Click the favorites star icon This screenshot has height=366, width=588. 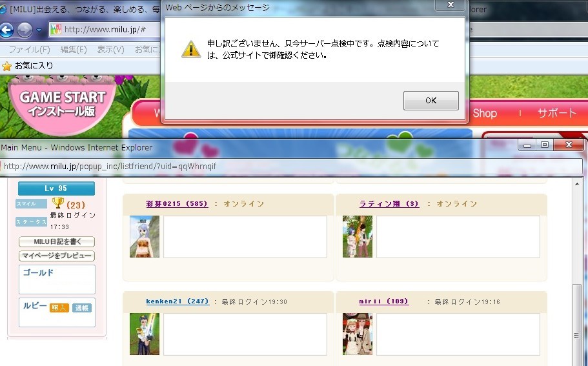pyautogui.click(x=7, y=66)
